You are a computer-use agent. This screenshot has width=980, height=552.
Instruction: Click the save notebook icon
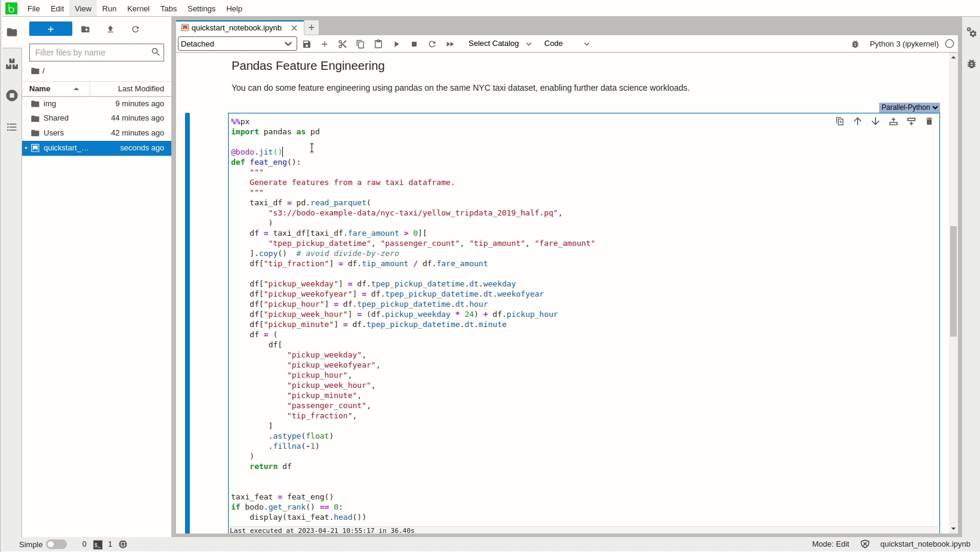[307, 44]
